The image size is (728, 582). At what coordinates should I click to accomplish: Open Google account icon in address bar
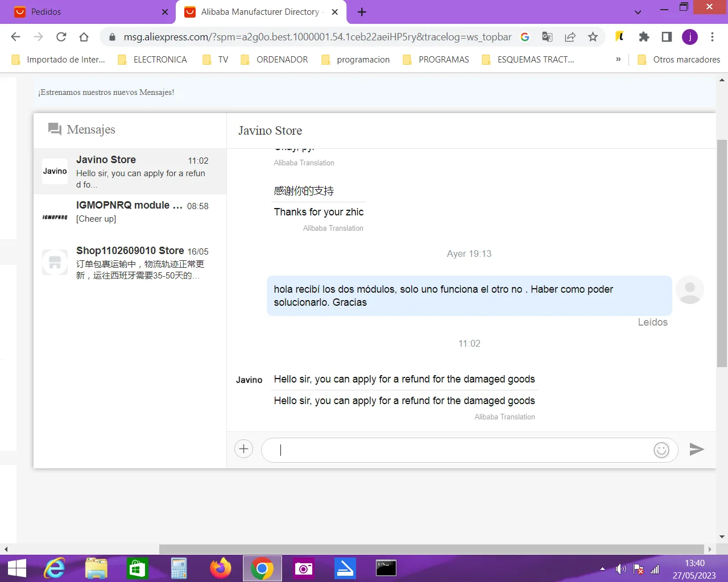click(x=525, y=37)
